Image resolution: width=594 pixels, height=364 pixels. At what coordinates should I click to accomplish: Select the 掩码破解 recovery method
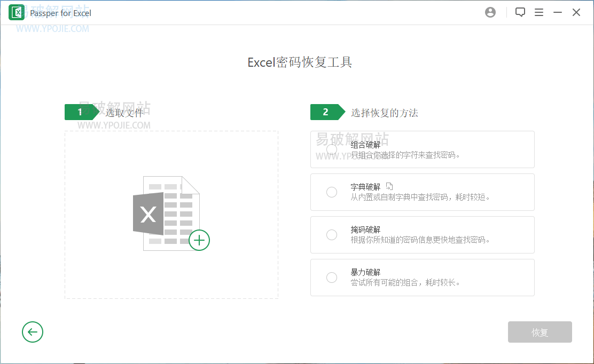pyautogui.click(x=331, y=235)
